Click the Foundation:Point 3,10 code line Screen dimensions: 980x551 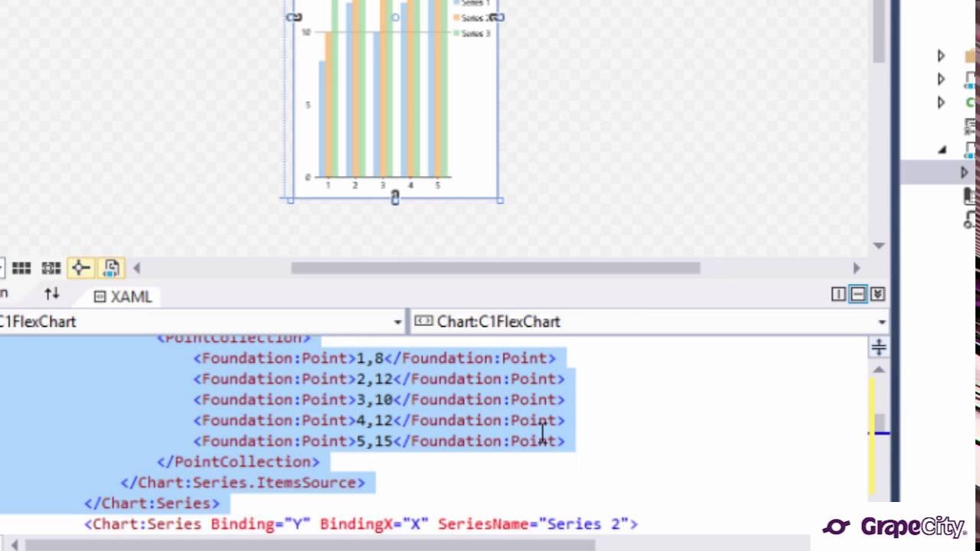click(379, 399)
